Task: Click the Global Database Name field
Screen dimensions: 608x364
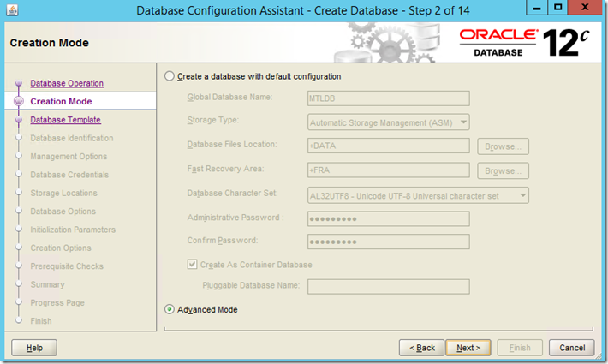Action: pos(389,98)
